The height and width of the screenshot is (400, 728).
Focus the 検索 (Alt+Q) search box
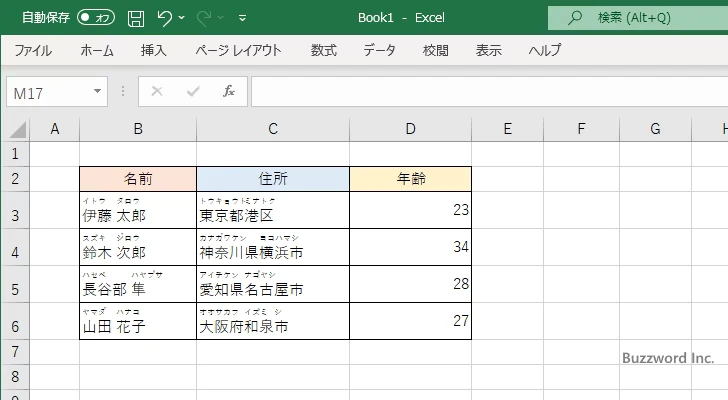638,18
